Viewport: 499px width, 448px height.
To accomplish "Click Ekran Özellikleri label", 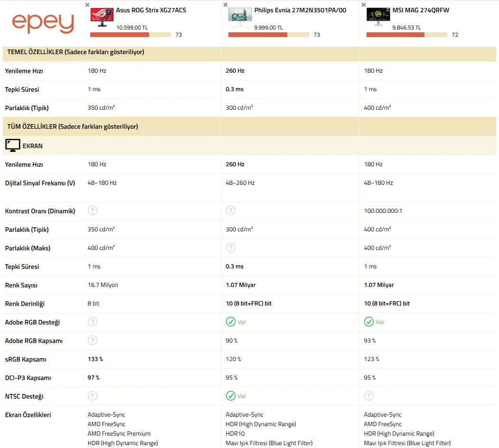I will pos(28,415).
